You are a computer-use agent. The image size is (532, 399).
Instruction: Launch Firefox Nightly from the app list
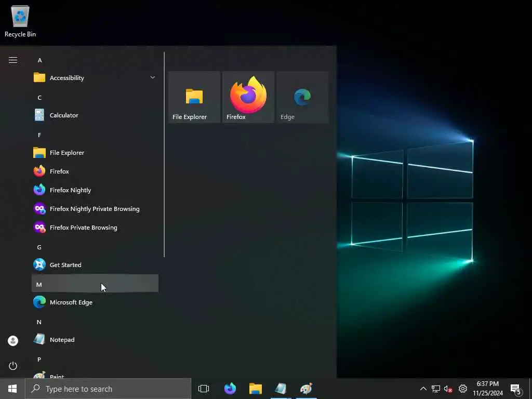click(x=95, y=190)
